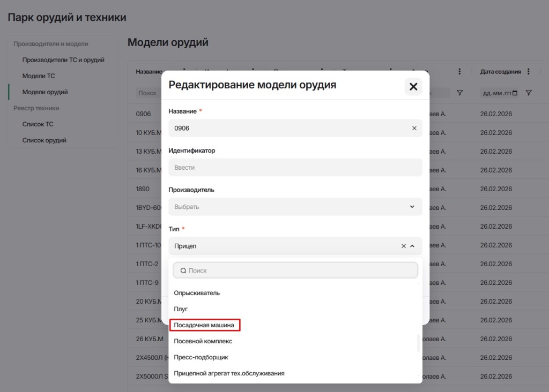Screen dimensions: 549x392
Task: Click the Название input field
Action: coord(295,128)
